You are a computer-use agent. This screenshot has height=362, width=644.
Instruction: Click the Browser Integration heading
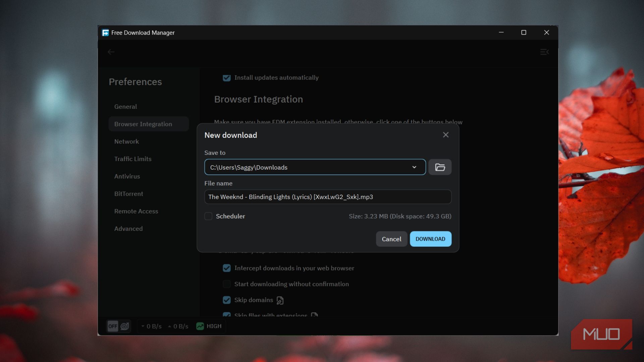[x=258, y=99]
